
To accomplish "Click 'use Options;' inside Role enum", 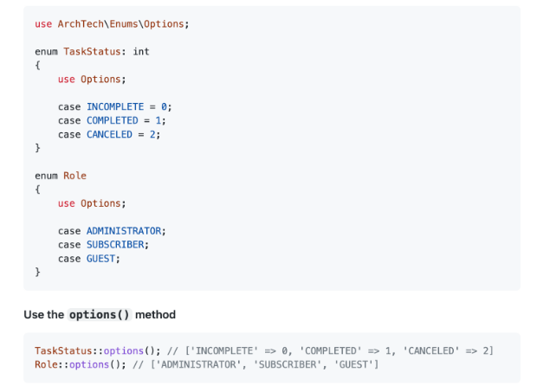I will pyautogui.click(x=92, y=203).
